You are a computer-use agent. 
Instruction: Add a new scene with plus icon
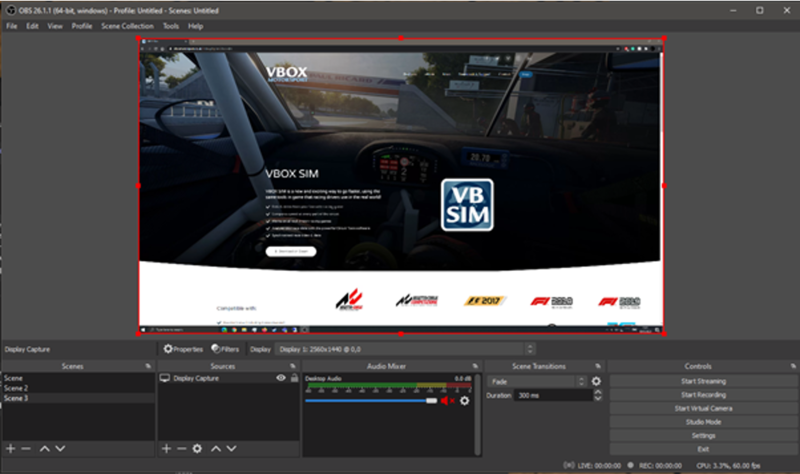click(11, 448)
